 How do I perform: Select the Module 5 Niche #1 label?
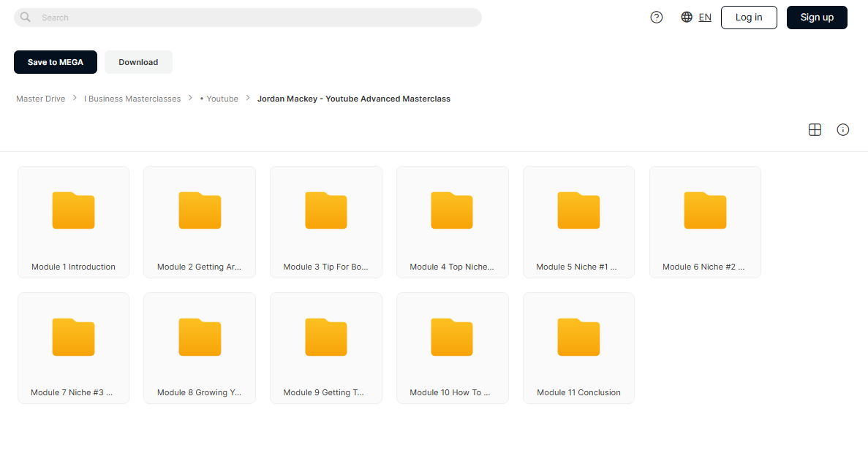[x=576, y=267]
